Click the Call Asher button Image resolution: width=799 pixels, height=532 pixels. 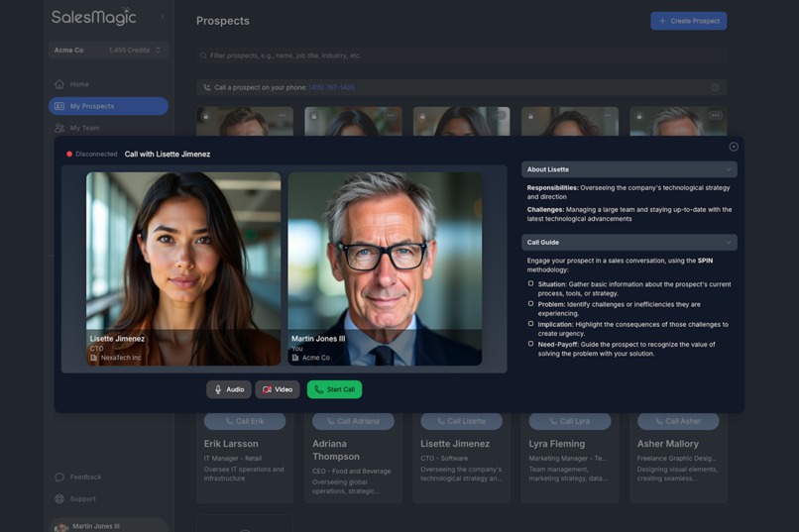pos(678,421)
